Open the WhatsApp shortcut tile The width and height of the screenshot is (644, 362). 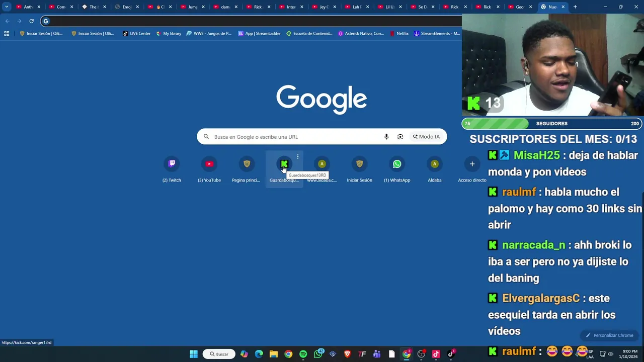coord(397,169)
